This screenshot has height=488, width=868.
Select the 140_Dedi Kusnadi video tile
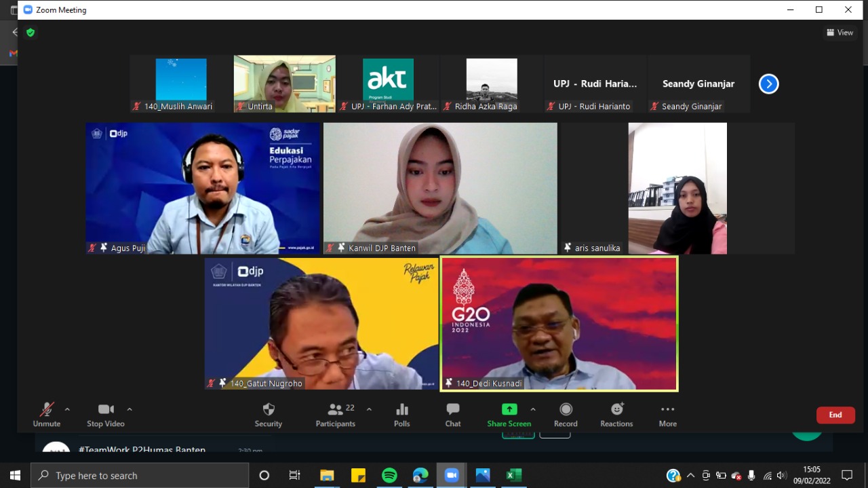click(559, 323)
